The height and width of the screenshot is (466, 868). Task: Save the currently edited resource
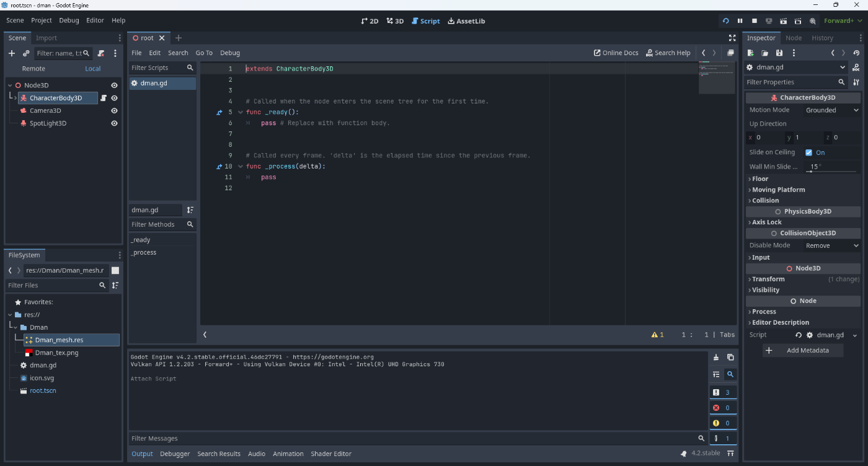(x=779, y=53)
